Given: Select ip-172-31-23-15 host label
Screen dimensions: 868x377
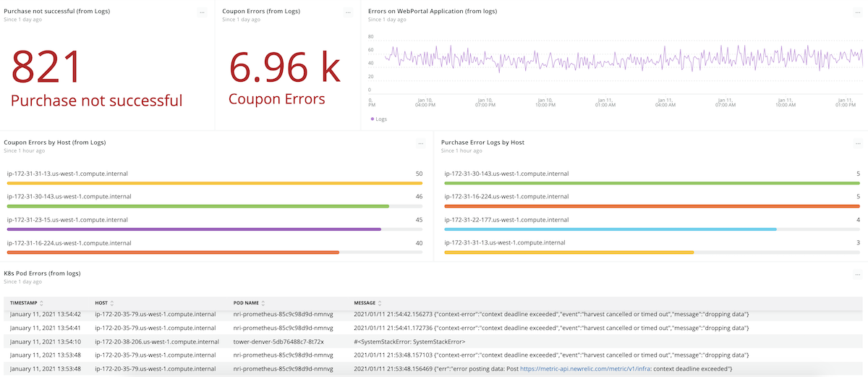Looking at the screenshot, I should [x=67, y=220].
